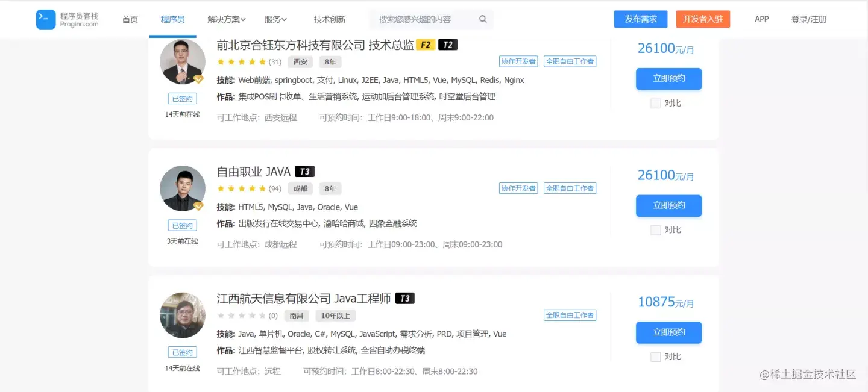
Task: Open title 江西航天信息有限公司 Java工程师
Action: click(x=304, y=299)
